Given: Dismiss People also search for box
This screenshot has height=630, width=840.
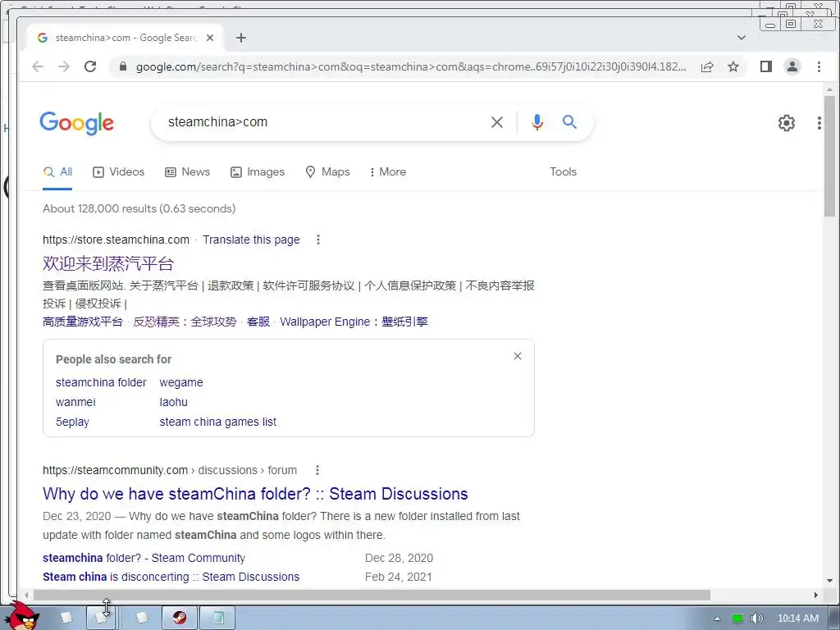Looking at the screenshot, I should click(518, 356).
